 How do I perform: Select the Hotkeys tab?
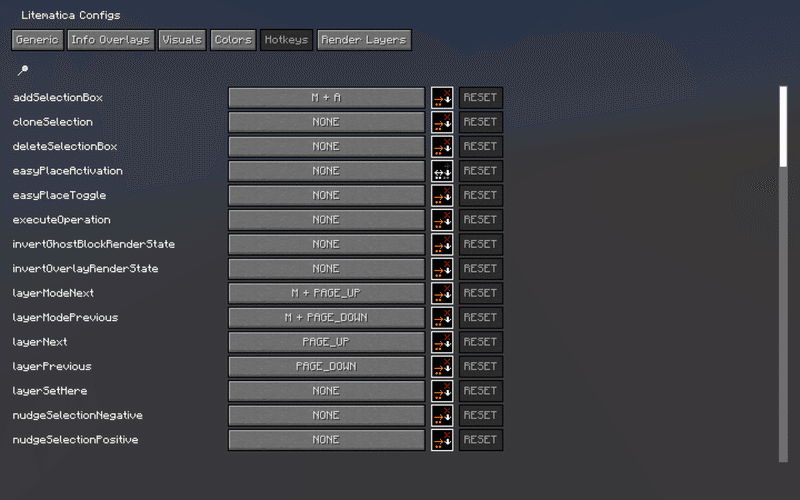tap(286, 40)
